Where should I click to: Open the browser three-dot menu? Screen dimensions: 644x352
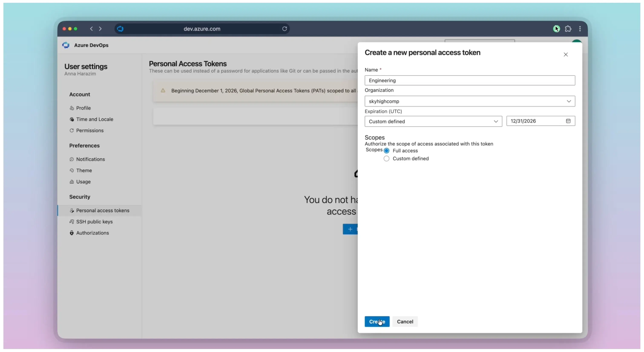[580, 29]
